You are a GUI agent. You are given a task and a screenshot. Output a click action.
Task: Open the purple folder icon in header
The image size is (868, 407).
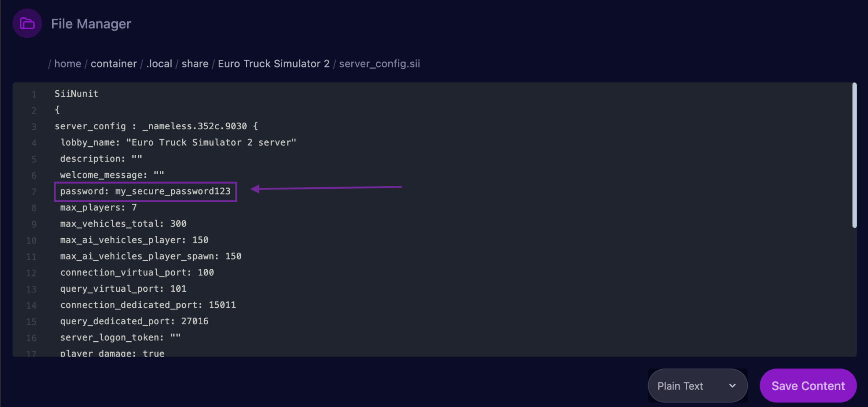[27, 23]
